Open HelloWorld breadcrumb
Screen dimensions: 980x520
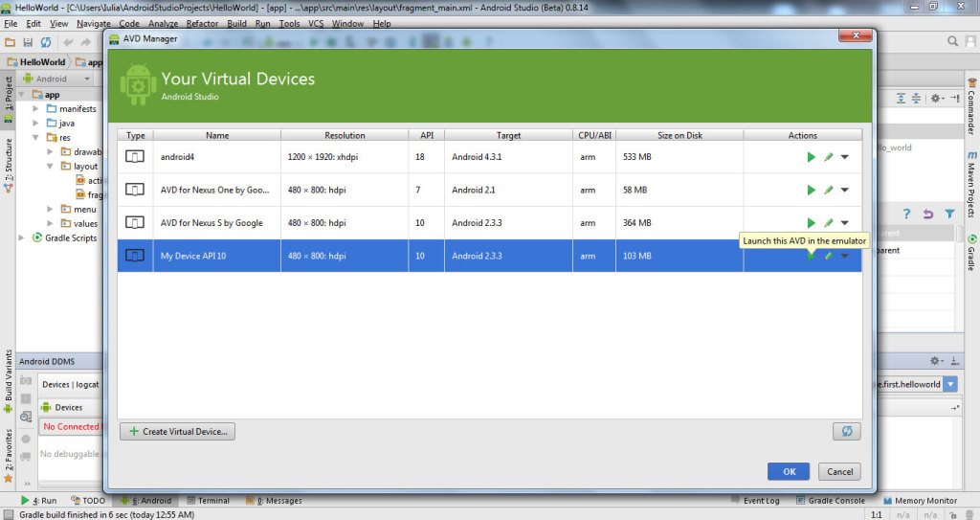point(36,62)
